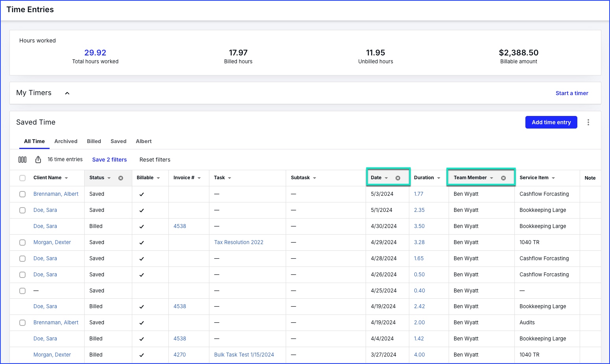Switch to the Archived tab
610x364 pixels.
pyautogui.click(x=66, y=141)
